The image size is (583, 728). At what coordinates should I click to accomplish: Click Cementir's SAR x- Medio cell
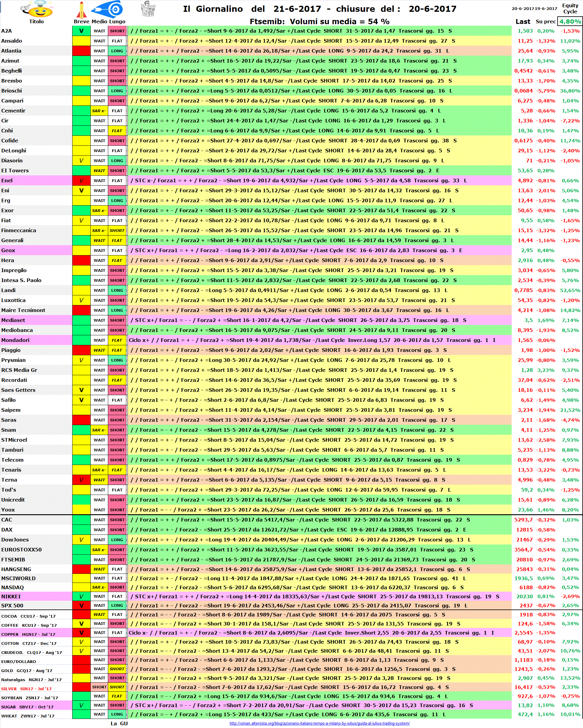click(x=99, y=111)
